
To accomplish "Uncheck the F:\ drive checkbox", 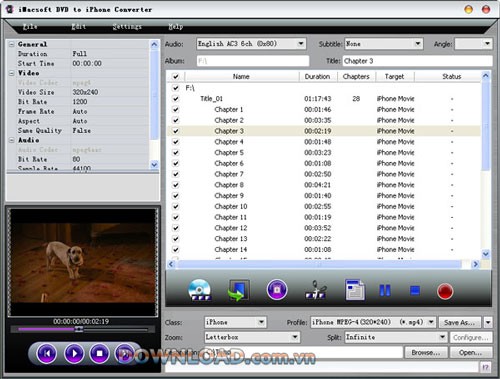I will click(175, 88).
